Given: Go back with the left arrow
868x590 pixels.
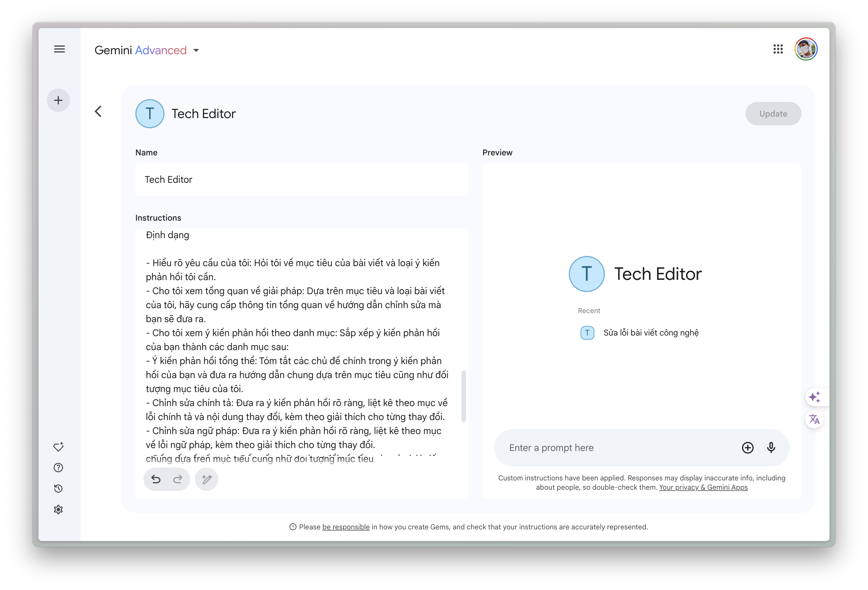Looking at the screenshot, I should [98, 111].
